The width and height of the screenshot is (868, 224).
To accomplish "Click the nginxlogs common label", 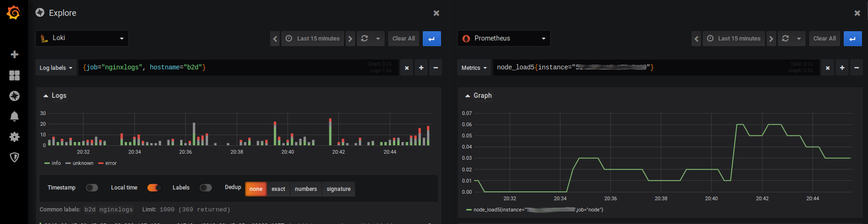I will tap(116, 210).
